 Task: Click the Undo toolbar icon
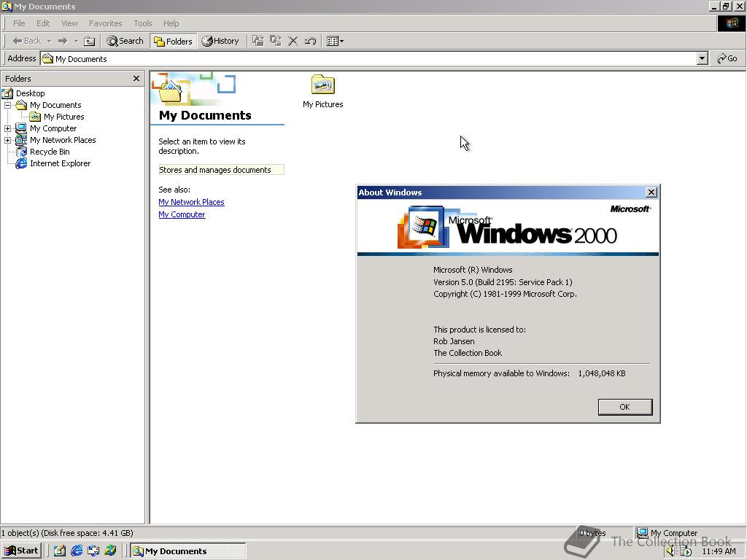click(x=310, y=41)
